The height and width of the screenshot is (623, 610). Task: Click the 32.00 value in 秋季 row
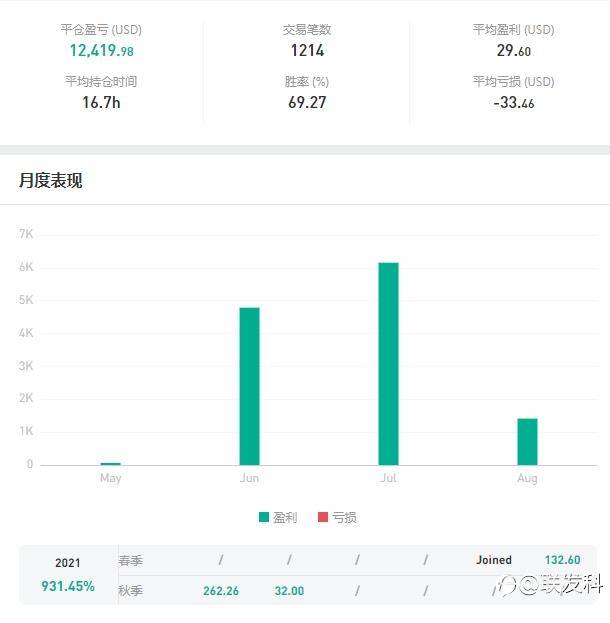(289, 591)
